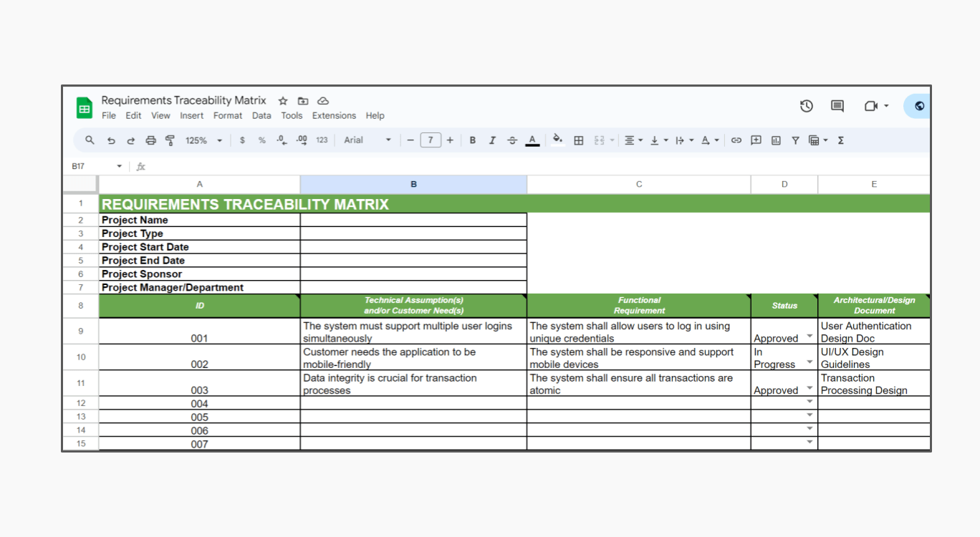980x537 pixels.
Task: Toggle strikethrough formatting
Action: [512, 140]
